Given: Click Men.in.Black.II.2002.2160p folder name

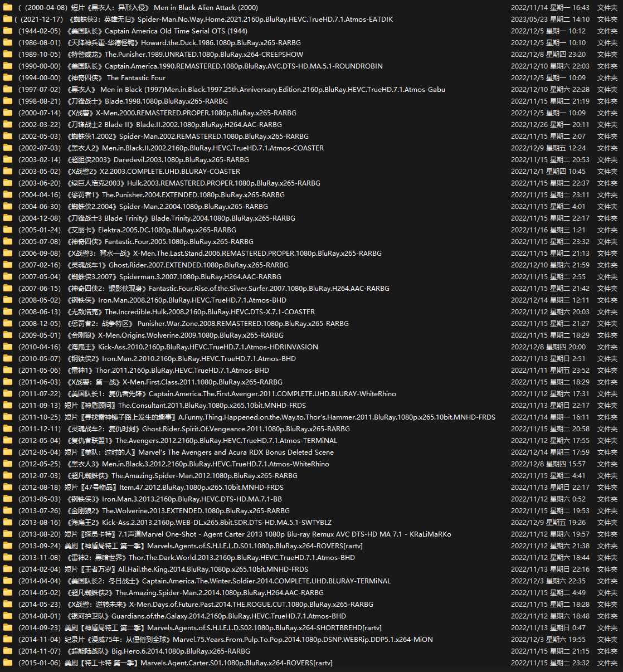Looking at the screenshot, I should (x=171, y=148).
